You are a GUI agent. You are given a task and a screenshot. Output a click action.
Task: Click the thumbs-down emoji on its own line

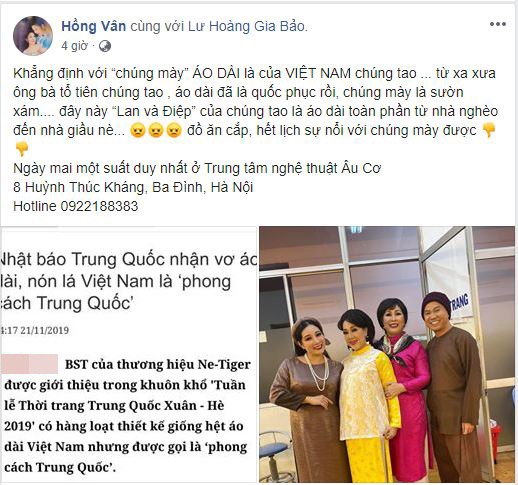coord(22,149)
